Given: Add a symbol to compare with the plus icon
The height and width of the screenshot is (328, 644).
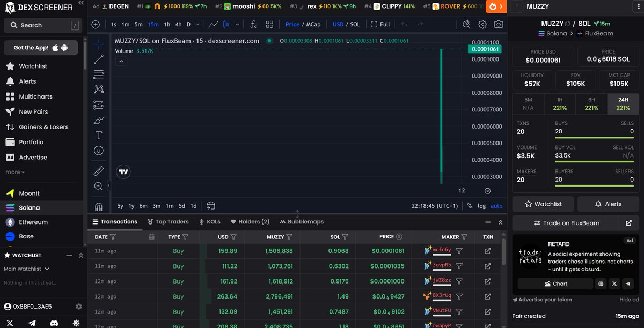Looking at the screenshot, I should [96, 24].
